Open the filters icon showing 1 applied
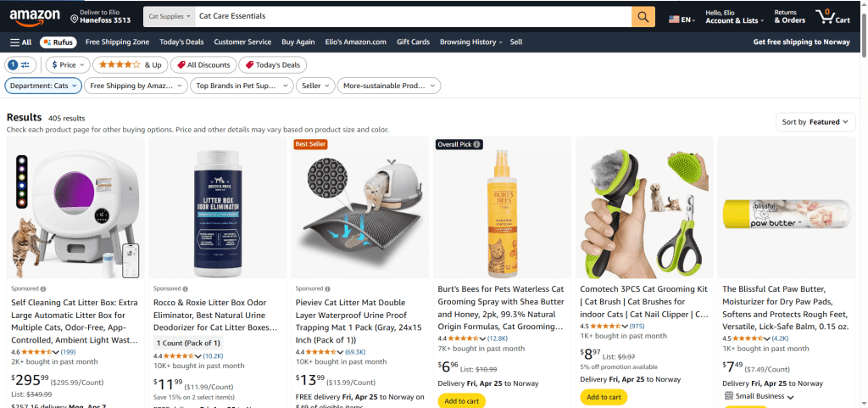The width and height of the screenshot is (868, 408). click(20, 64)
